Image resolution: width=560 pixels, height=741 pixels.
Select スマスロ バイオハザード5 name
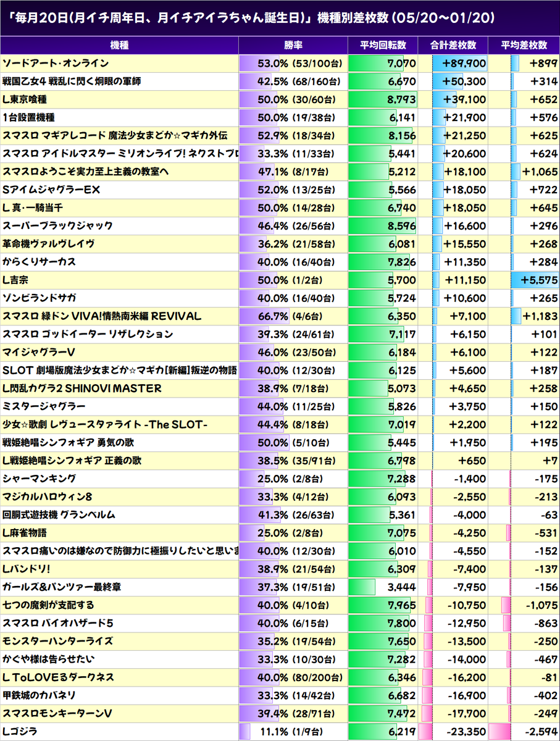pos(58,623)
